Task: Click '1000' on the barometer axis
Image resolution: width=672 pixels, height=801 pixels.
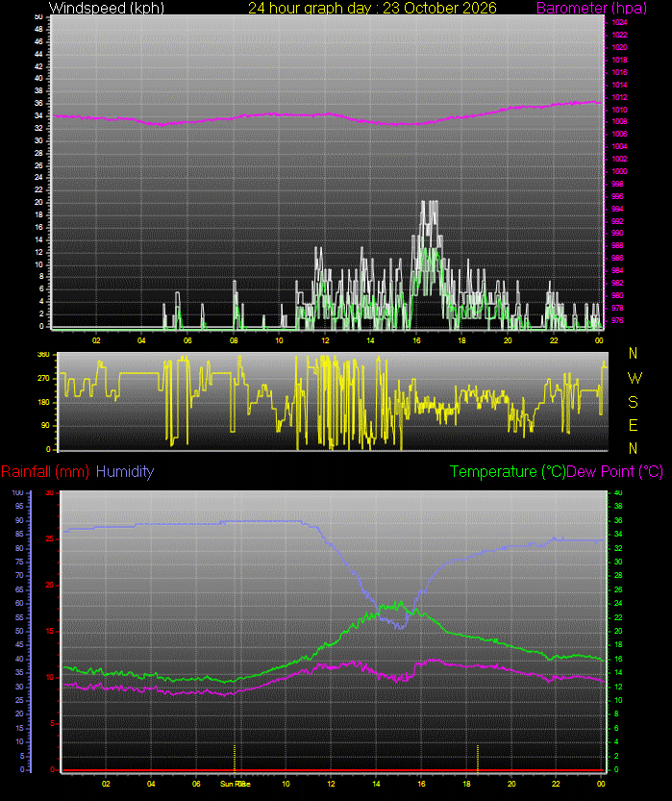Action: tap(619, 171)
